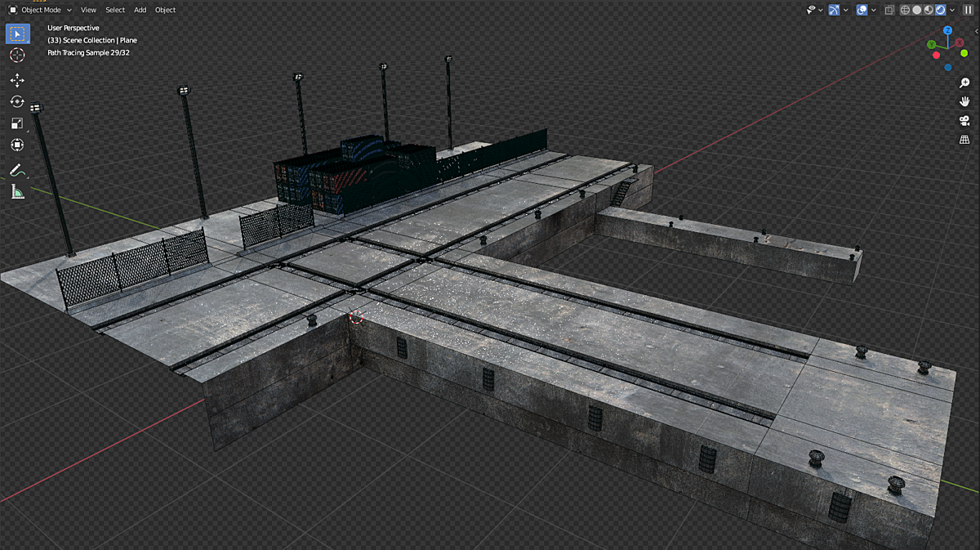The height and width of the screenshot is (550, 980).
Task: Switch to camera view icon
Action: click(964, 120)
